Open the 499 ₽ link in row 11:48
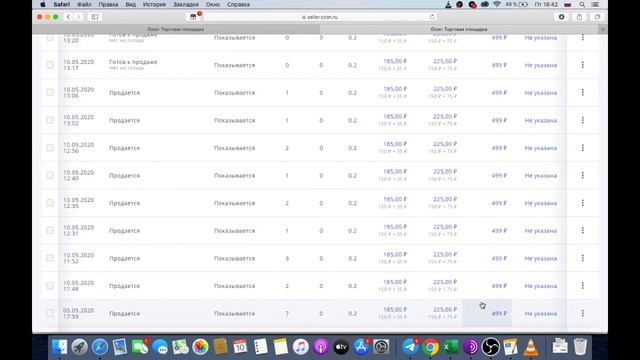The width and height of the screenshot is (640, 360). tap(499, 286)
